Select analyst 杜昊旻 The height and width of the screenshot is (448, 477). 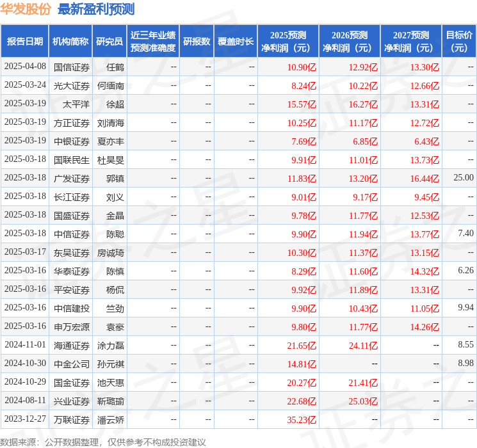[111, 160]
